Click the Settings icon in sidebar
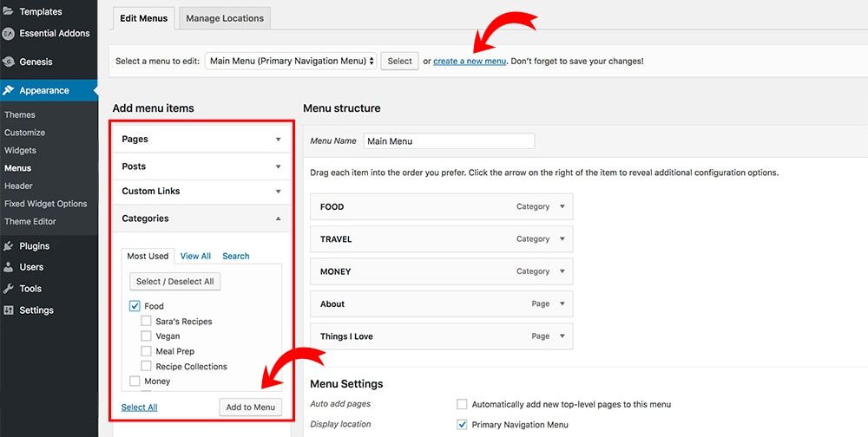This screenshot has height=437, width=868. coord(9,310)
